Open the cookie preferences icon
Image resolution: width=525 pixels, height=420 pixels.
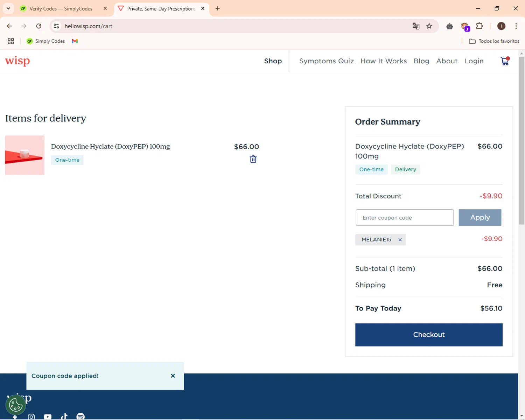pyautogui.click(x=16, y=405)
